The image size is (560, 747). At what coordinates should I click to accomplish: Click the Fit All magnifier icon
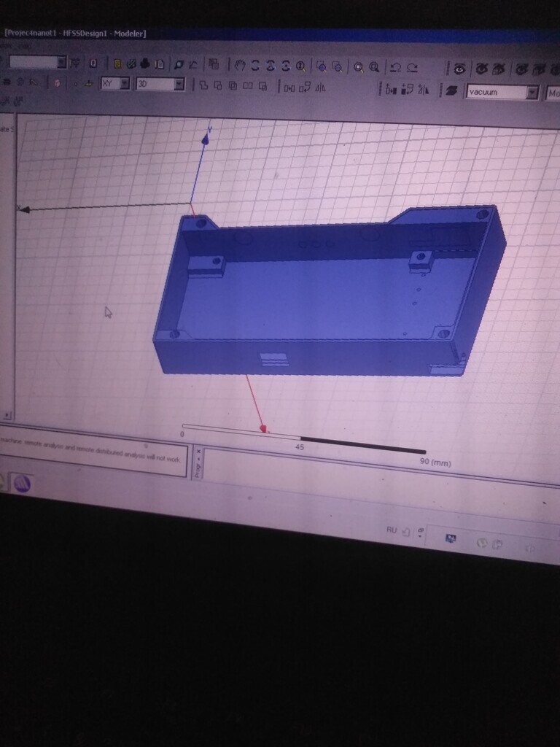click(359, 67)
